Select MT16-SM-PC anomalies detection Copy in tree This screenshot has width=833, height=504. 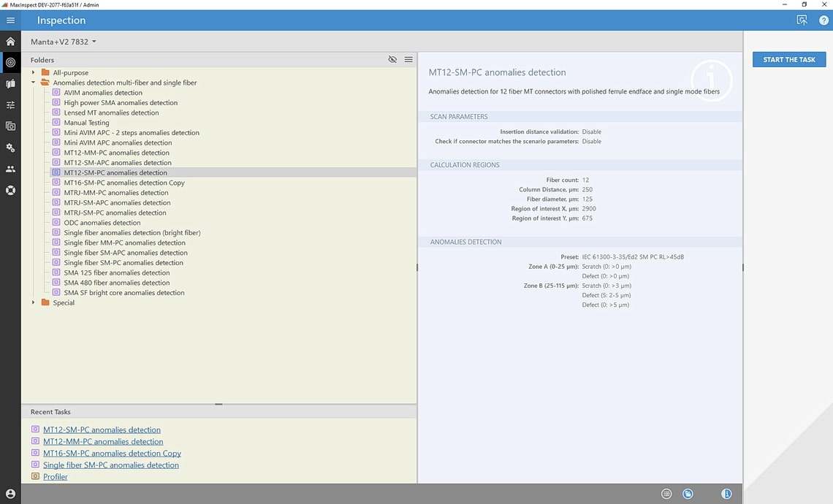click(123, 183)
